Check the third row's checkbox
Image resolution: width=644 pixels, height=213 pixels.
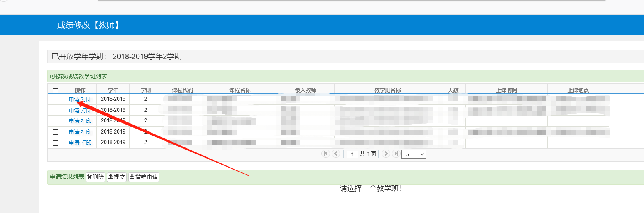(x=55, y=121)
